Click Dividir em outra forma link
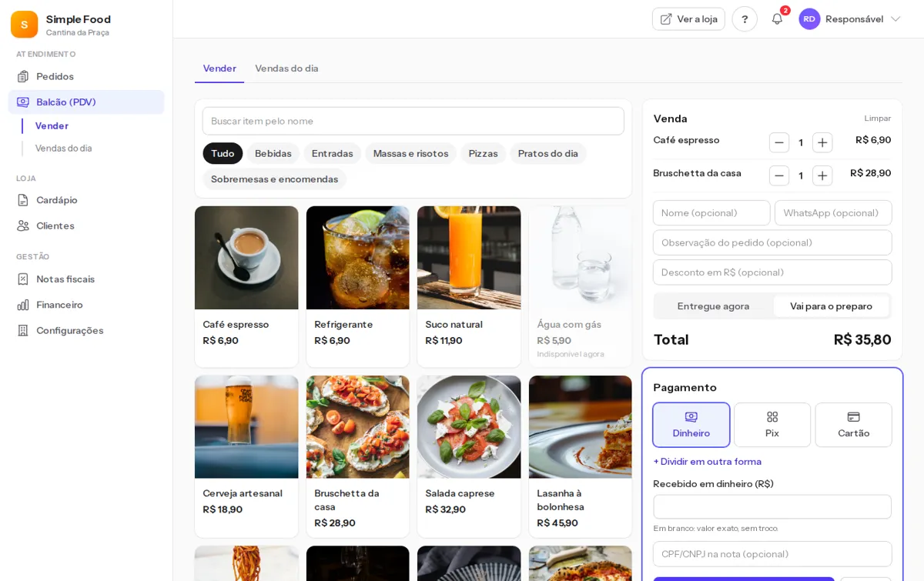 707,462
